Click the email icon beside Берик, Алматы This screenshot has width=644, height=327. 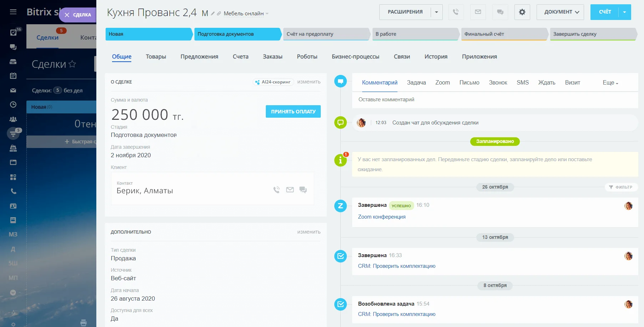point(290,190)
